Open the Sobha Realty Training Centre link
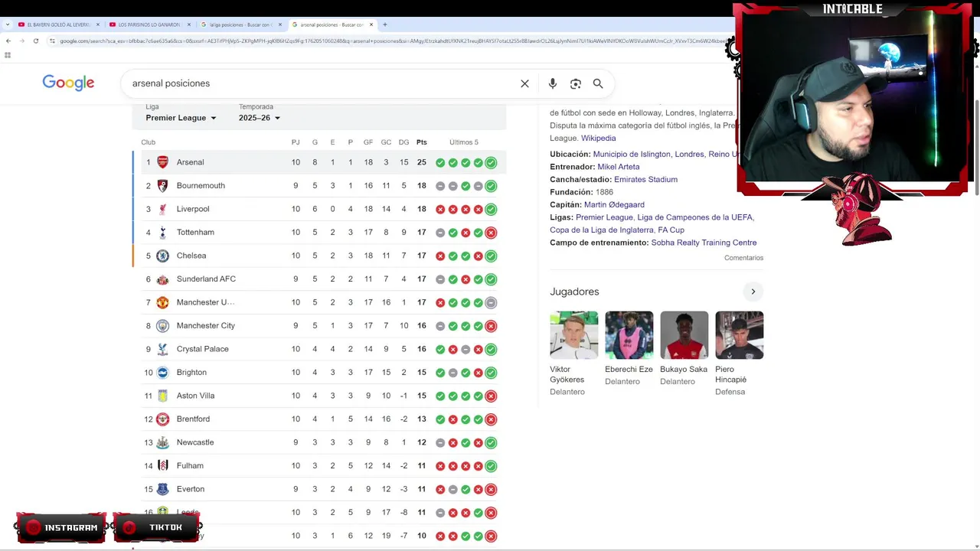Screen dimensions: 980x551 [x=704, y=243]
